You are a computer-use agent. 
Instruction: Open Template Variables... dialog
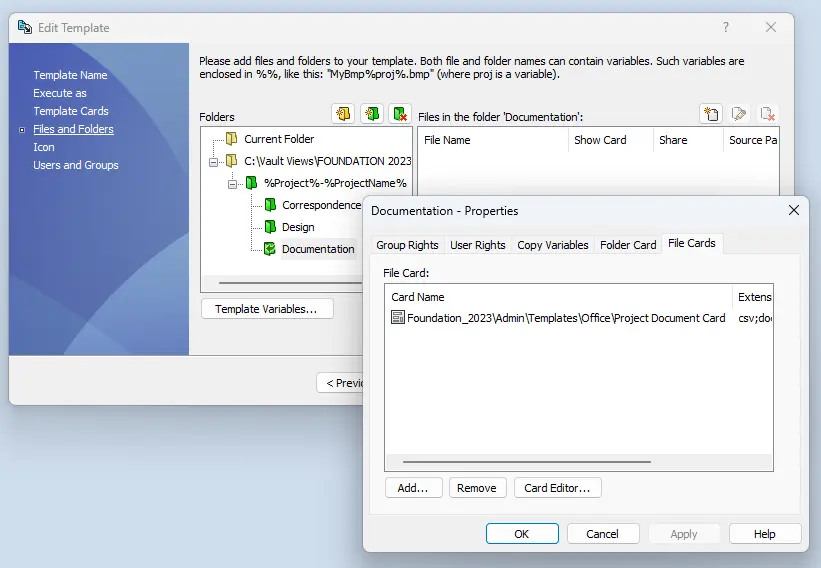click(x=266, y=309)
